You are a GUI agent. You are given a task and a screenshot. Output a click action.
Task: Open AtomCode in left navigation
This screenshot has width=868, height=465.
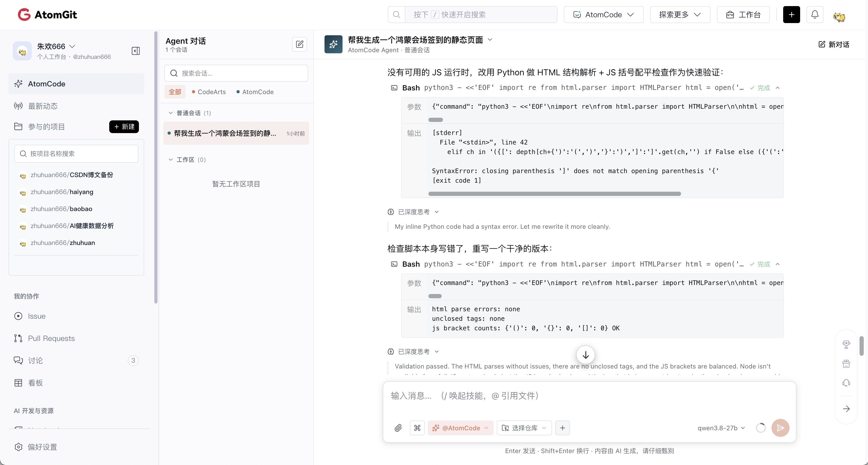(x=77, y=84)
